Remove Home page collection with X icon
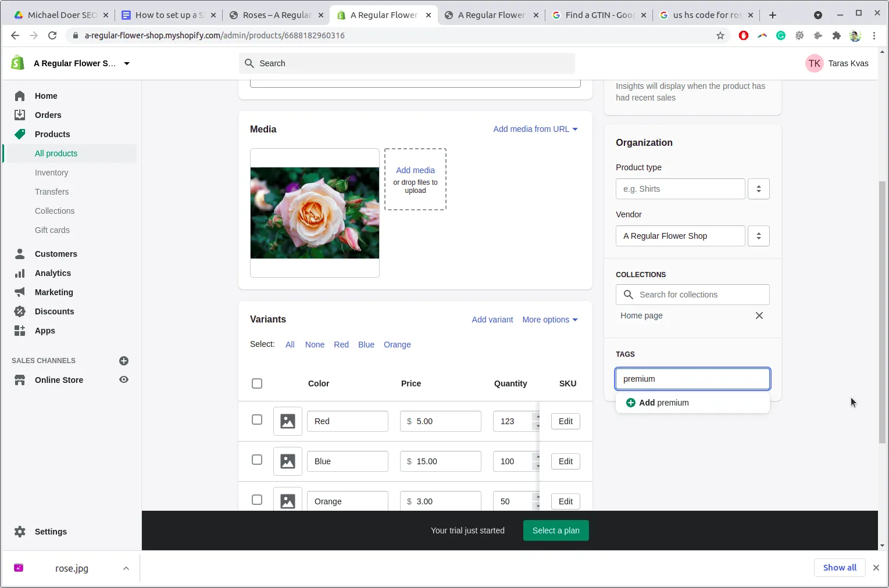The height and width of the screenshot is (588, 889). pos(759,315)
